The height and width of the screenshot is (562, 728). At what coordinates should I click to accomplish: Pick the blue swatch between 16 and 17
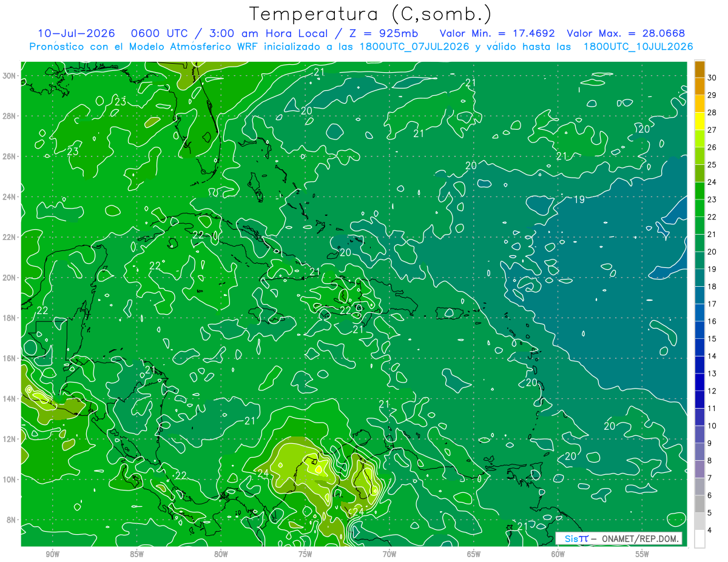pyautogui.click(x=699, y=313)
